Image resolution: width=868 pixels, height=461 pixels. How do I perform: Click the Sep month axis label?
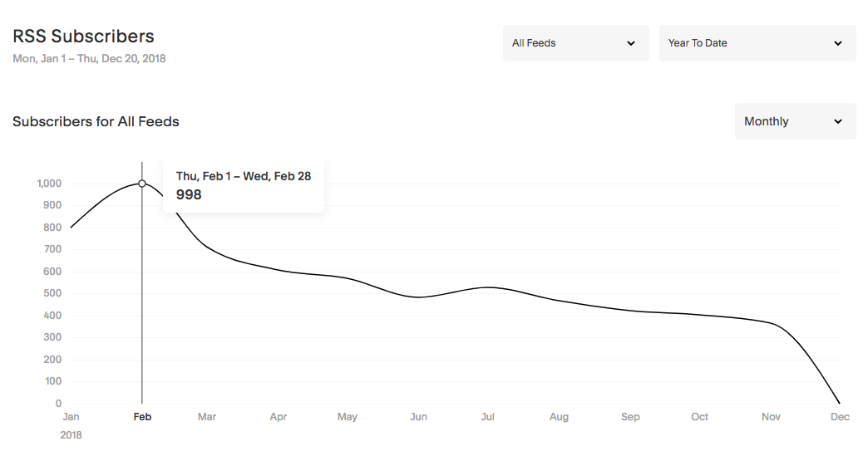coord(630,417)
